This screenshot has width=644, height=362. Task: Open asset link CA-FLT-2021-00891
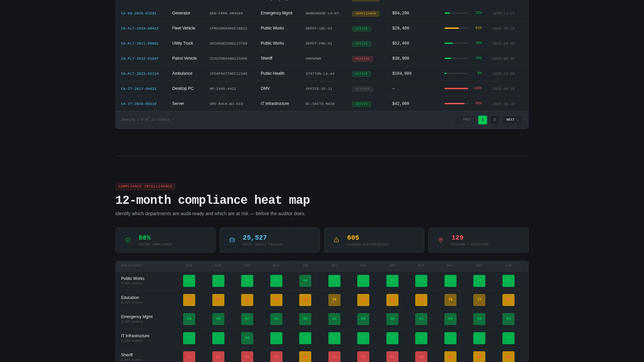click(x=140, y=44)
